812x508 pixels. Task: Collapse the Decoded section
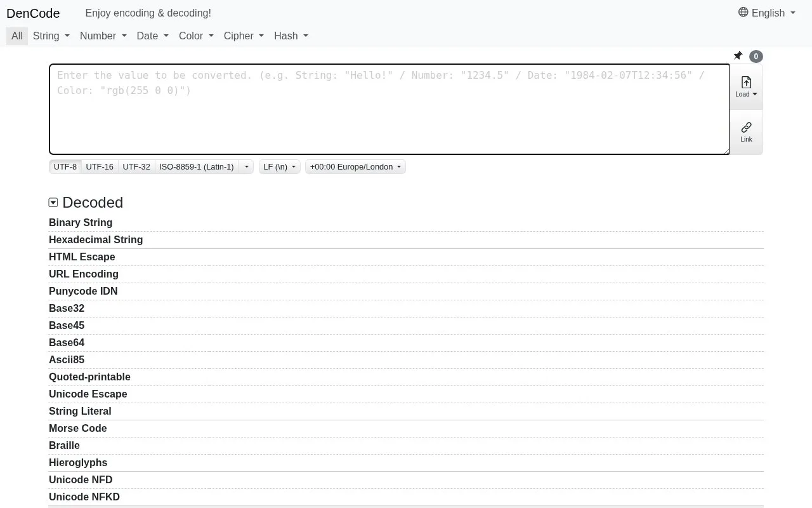pyautogui.click(x=53, y=203)
